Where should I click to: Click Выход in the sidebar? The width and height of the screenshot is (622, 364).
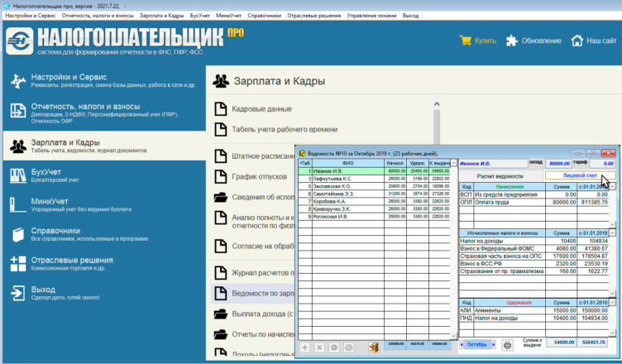tap(104, 293)
